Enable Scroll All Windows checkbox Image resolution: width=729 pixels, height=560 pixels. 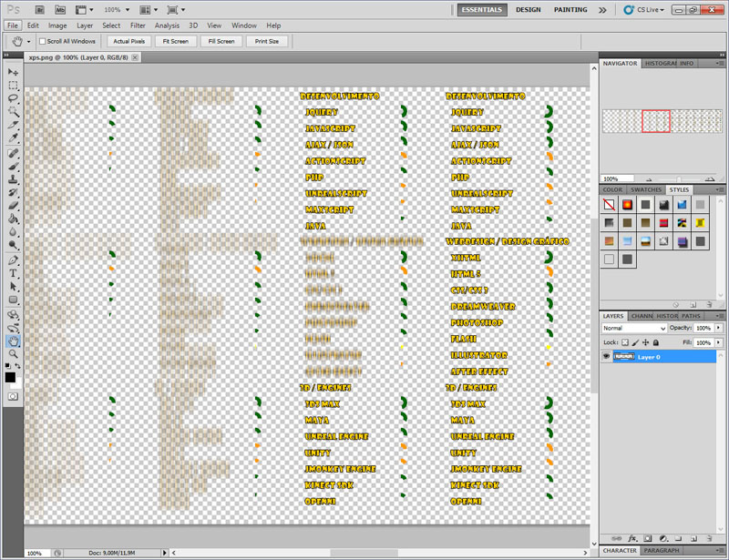(x=42, y=41)
